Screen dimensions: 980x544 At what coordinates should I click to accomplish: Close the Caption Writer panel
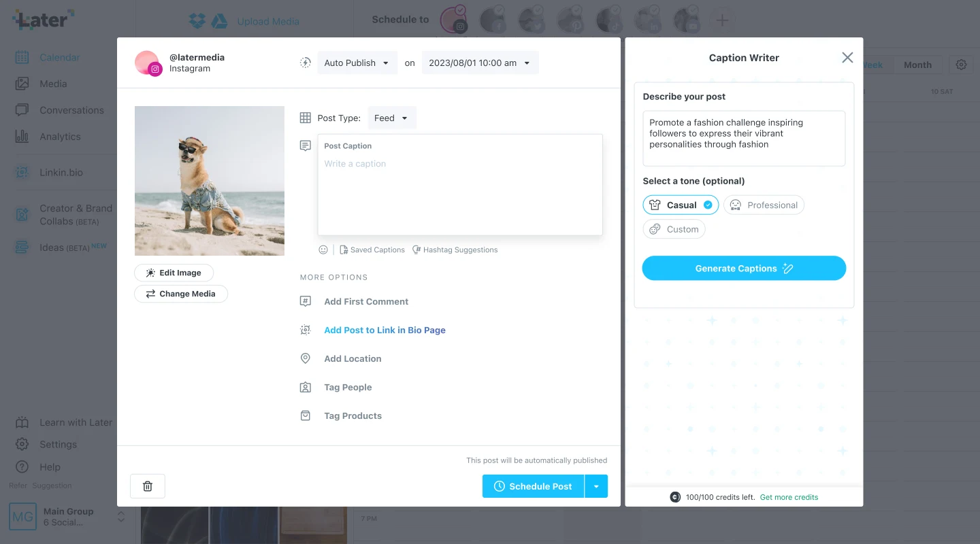847,58
